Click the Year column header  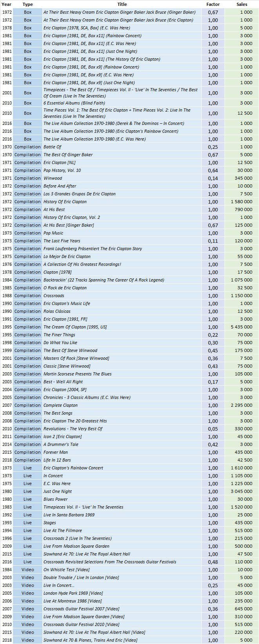pos(7,4)
